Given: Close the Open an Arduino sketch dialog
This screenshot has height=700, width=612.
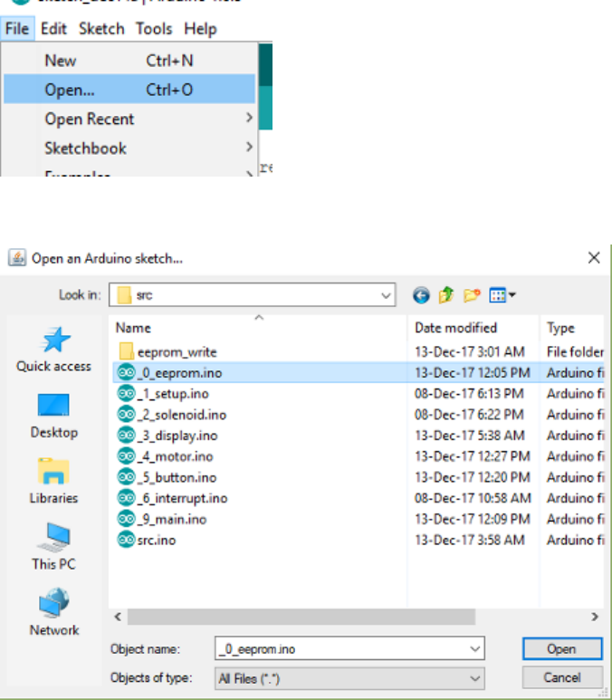Looking at the screenshot, I should coord(594,257).
